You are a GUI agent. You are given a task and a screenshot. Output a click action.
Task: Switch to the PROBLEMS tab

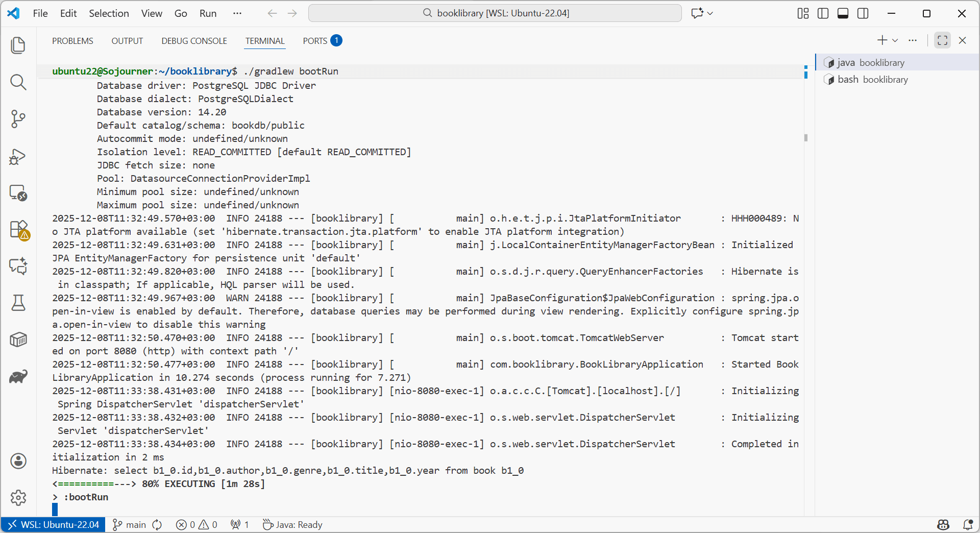(x=72, y=41)
